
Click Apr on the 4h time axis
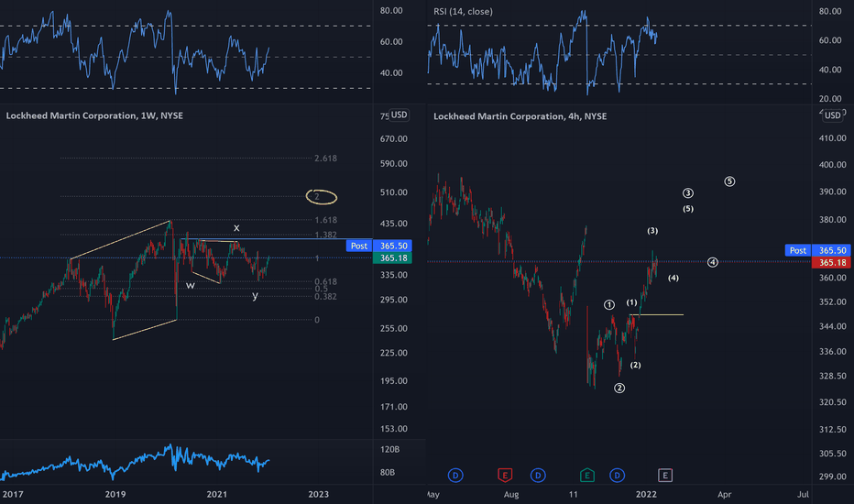725,494
